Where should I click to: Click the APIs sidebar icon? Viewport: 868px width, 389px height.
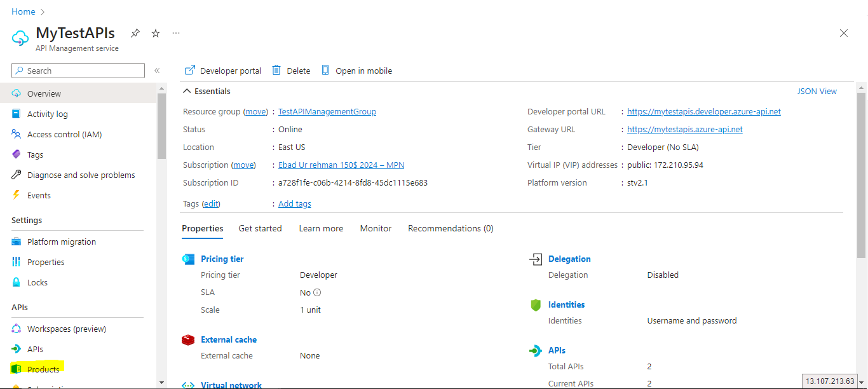[17, 349]
